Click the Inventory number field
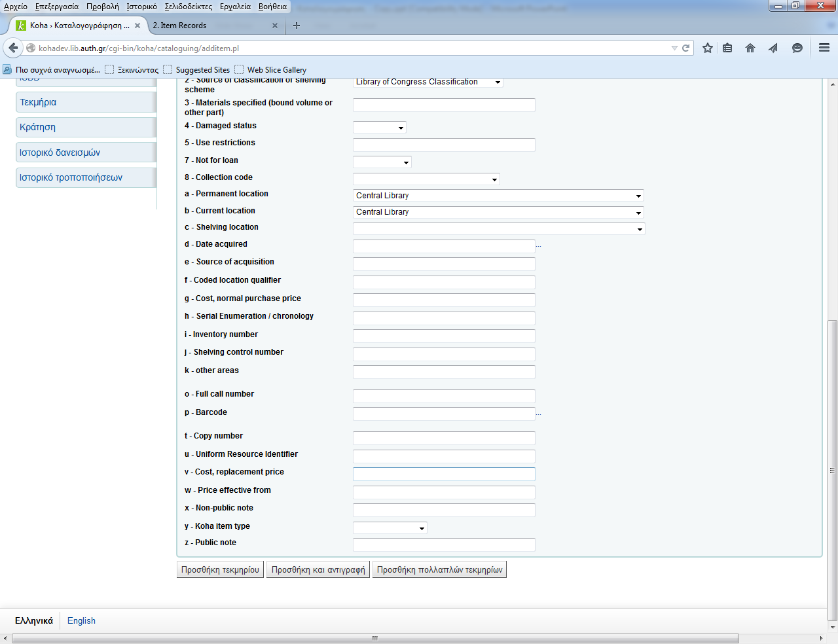 pyautogui.click(x=444, y=336)
